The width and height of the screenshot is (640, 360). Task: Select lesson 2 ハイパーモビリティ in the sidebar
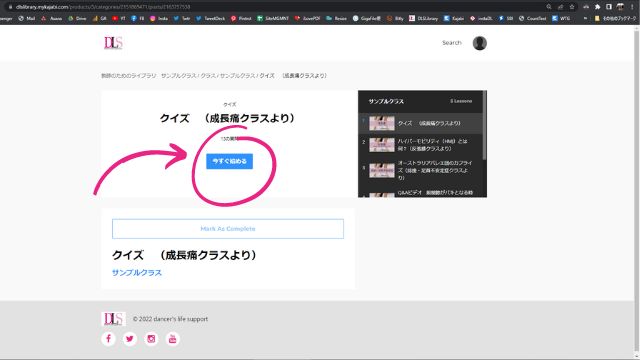coord(420,145)
